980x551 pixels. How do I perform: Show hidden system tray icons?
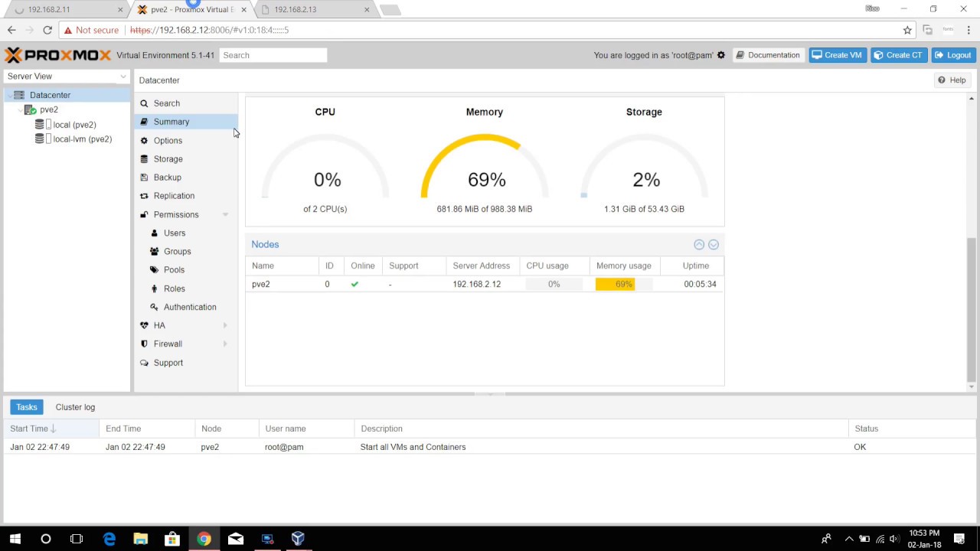[848, 539]
